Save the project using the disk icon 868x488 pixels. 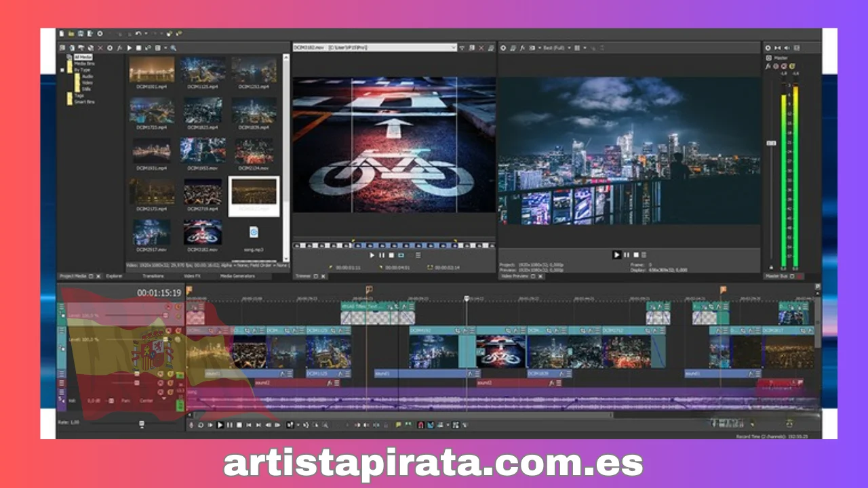tap(80, 33)
